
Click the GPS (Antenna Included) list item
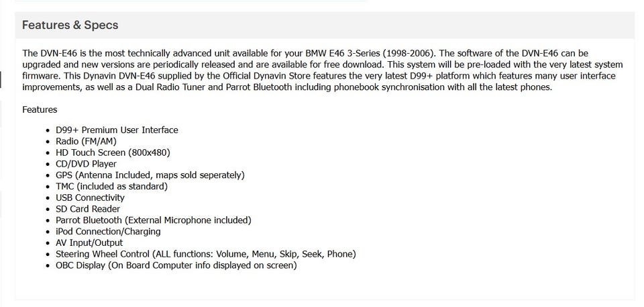(150, 175)
